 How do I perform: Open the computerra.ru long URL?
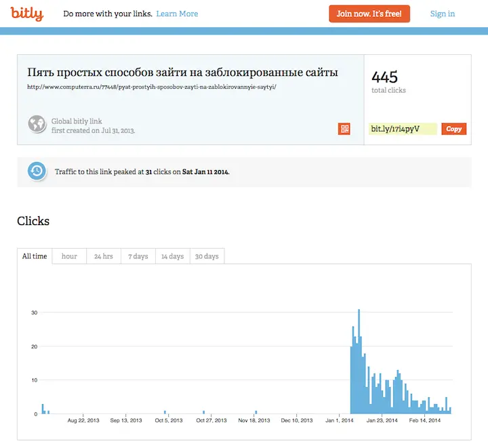point(151,87)
